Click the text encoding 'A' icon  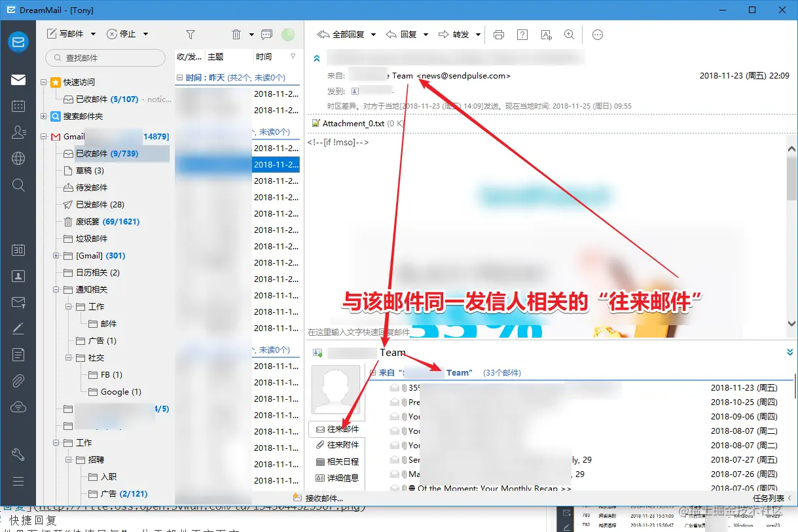click(546, 35)
